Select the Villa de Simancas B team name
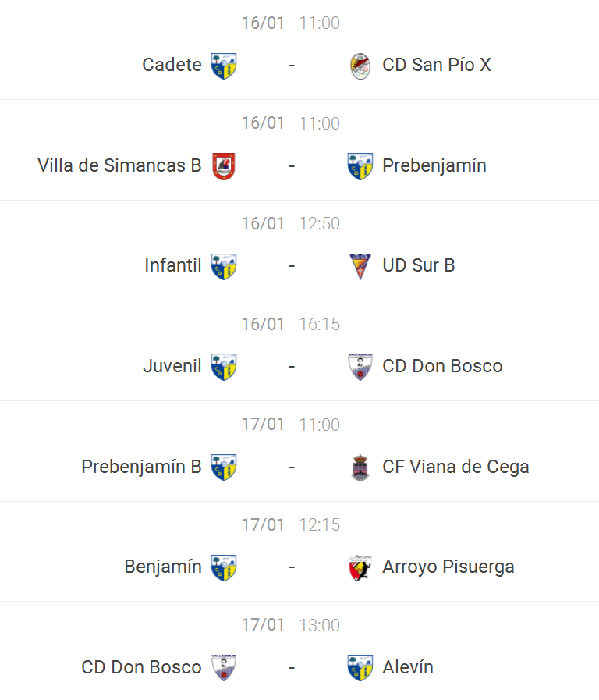The image size is (599, 700). pyautogui.click(x=119, y=165)
